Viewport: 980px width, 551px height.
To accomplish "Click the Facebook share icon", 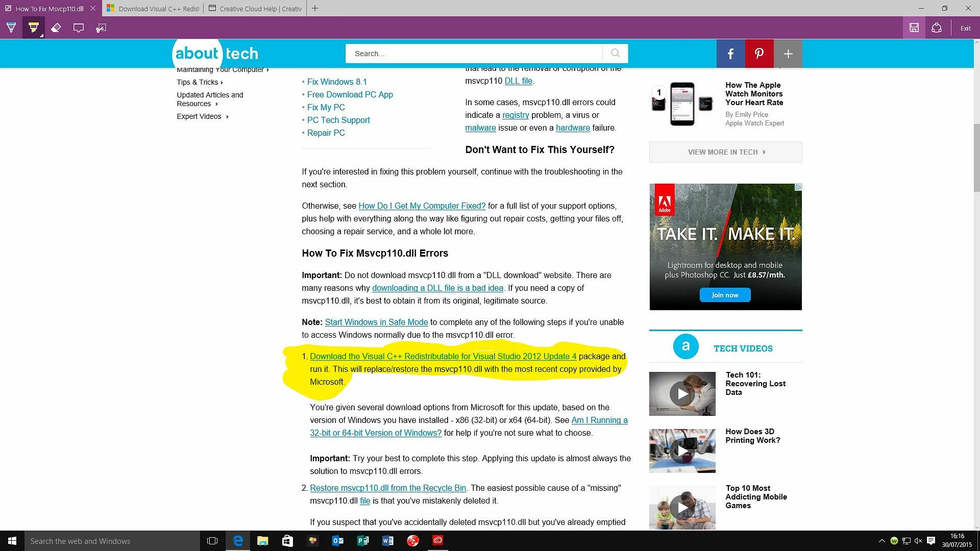I will (x=730, y=54).
